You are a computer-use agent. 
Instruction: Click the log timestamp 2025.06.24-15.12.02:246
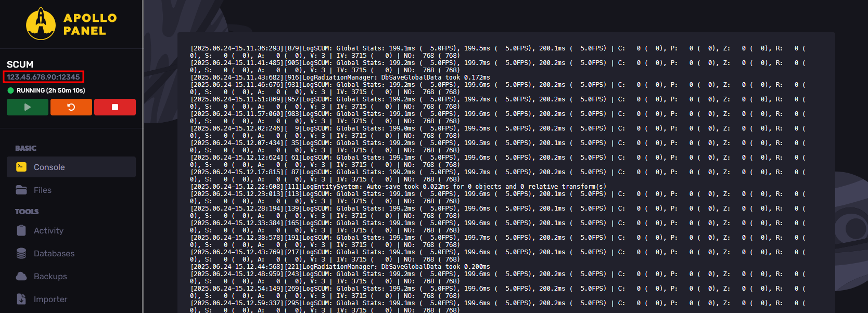click(x=237, y=128)
